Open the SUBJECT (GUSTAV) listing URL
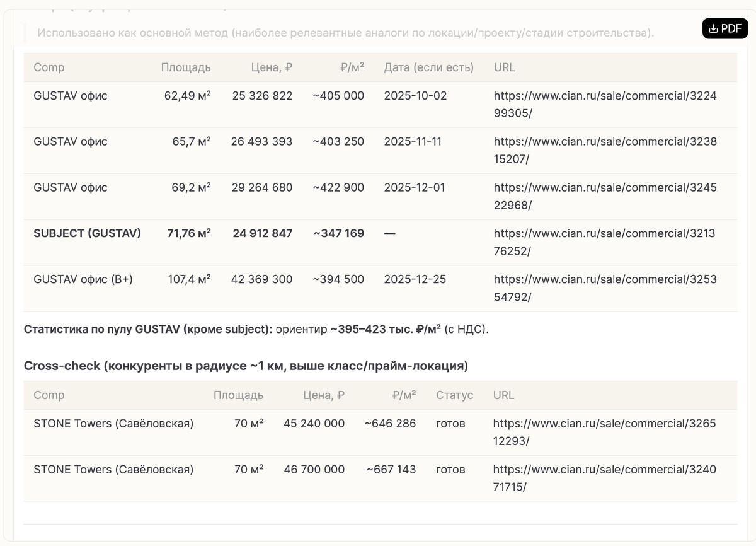The width and height of the screenshot is (756, 546). pyautogui.click(x=604, y=242)
